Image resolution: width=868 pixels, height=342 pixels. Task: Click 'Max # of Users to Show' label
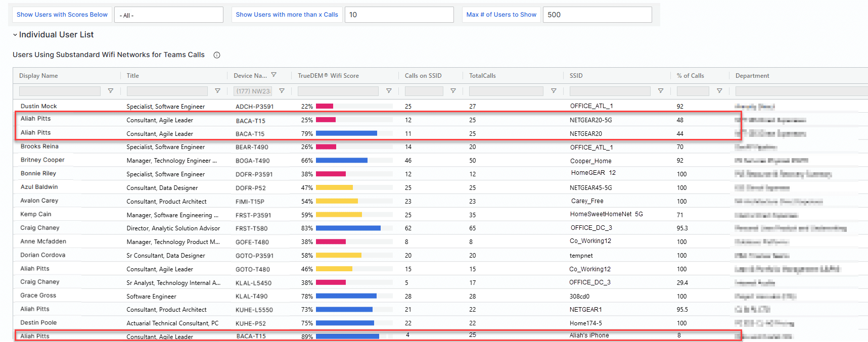501,15
